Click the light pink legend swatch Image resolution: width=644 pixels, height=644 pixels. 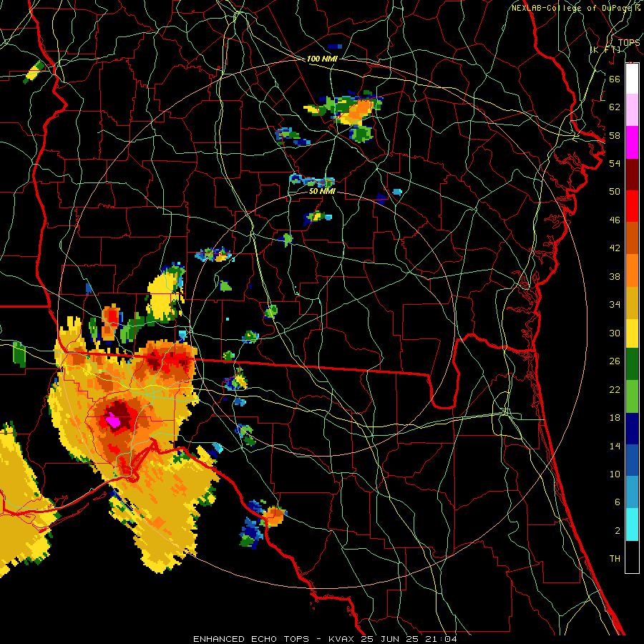(632, 110)
